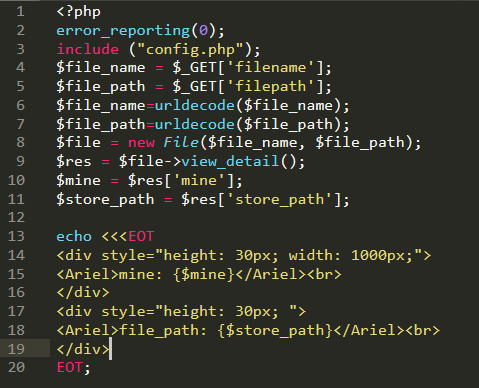
Task: Click urldecode on the $file_path line
Action: (x=195, y=124)
